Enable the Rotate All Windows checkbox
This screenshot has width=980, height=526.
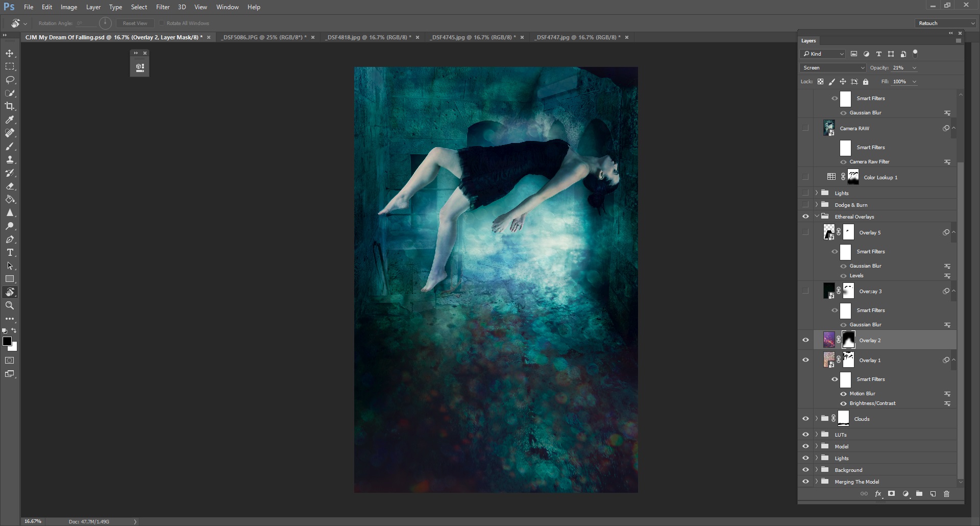(x=161, y=23)
